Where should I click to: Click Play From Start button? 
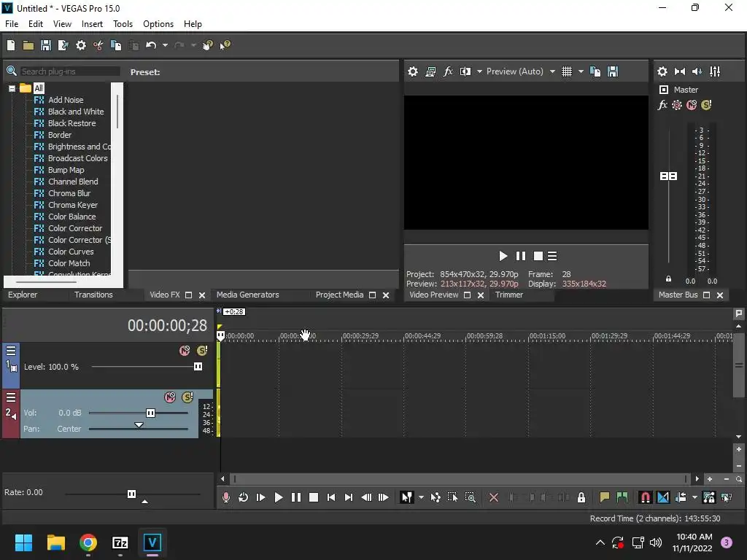pos(260,497)
